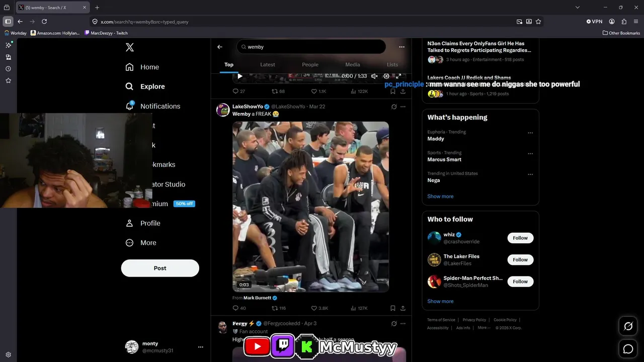Click the wemby search field
The height and width of the screenshot is (362, 644).
pos(311,47)
